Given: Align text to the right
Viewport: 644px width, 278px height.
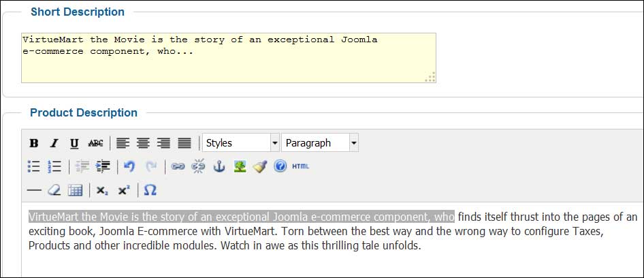Looking at the screenshot, I should 163,143.
